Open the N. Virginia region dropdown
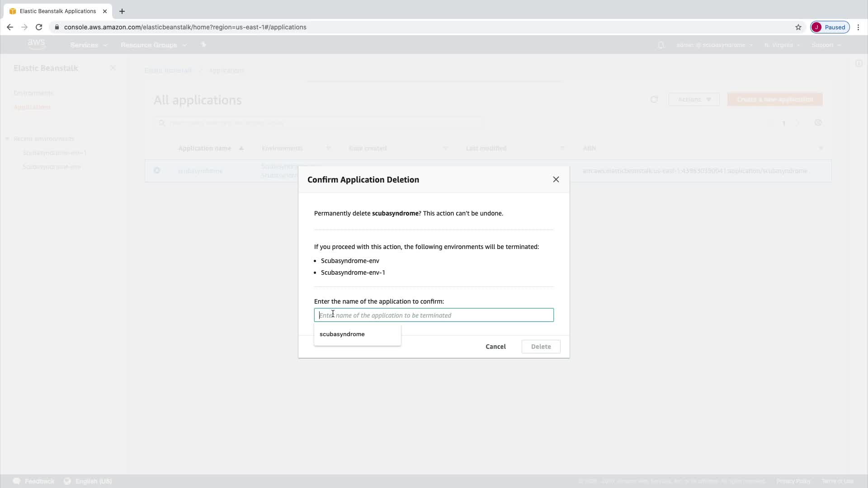 782,45
